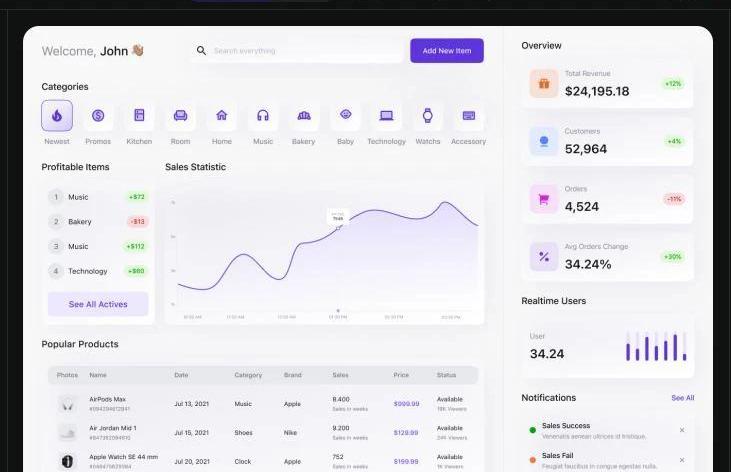Image resolution: width=731 pixels, height=472 pixels.
Task: Click the Add New Item button
Action: click(x=446, y=51)
